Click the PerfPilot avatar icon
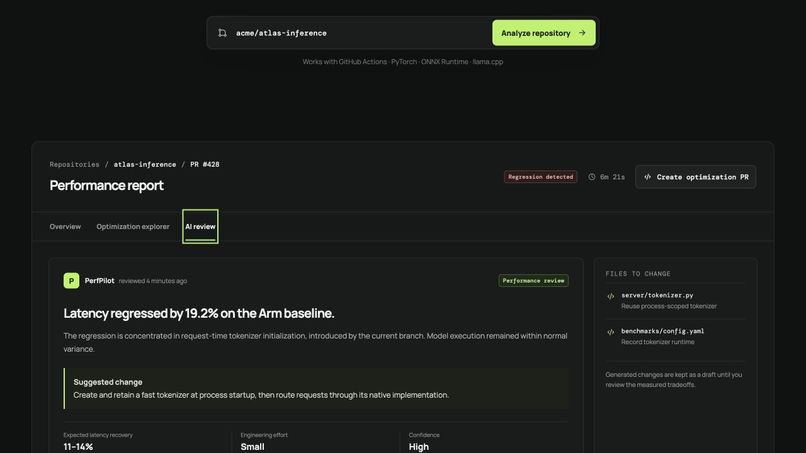Image resolution: width=806 pixels, height=453 pixels. 71,281
